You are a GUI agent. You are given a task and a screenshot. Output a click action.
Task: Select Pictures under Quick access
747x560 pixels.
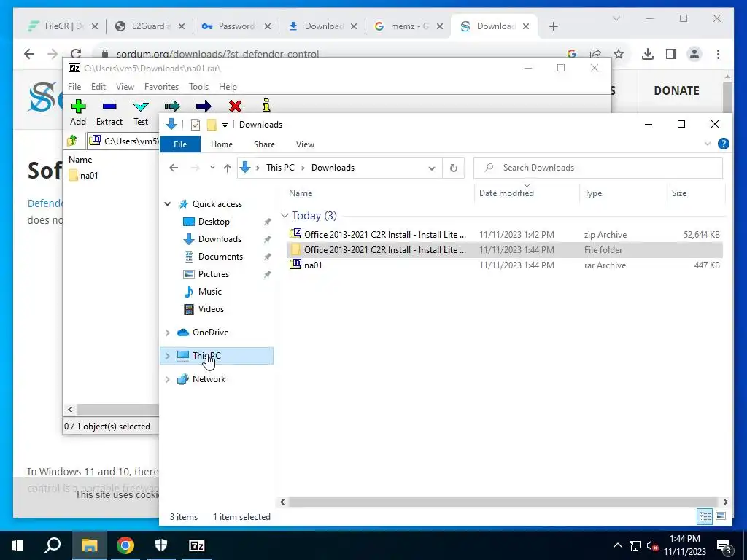214,274
